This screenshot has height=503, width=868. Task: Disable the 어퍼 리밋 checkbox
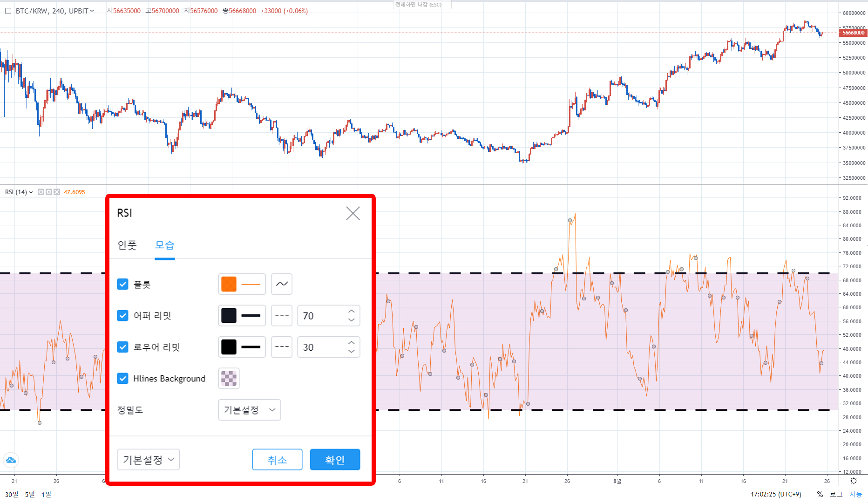[122, 315]
